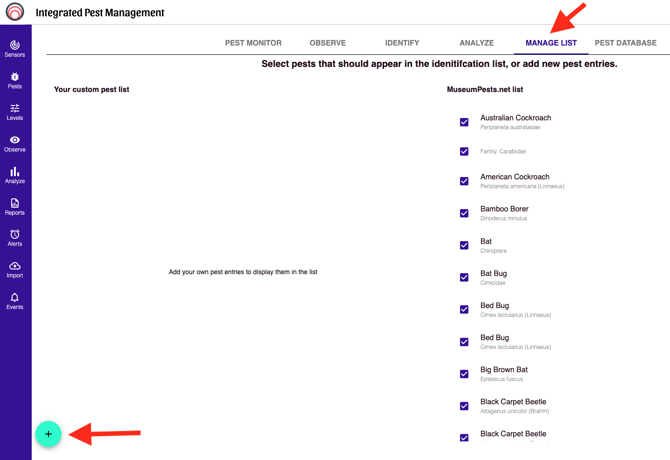Open the Import cloud icon

click(15, 269)
